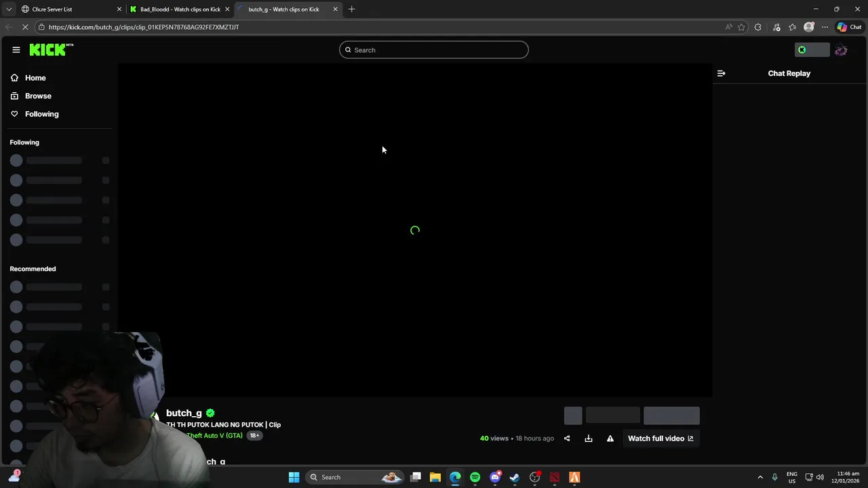Open Following in sidebar
Image resolution: width=868 pixels, height=488 pixels.
click(x=41, y=114)
